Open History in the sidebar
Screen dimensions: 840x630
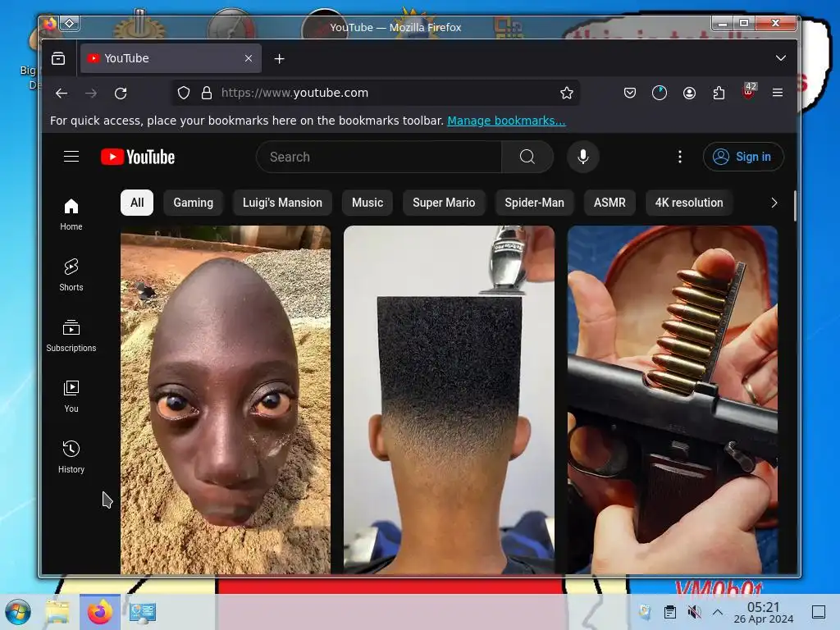[71, 457]
